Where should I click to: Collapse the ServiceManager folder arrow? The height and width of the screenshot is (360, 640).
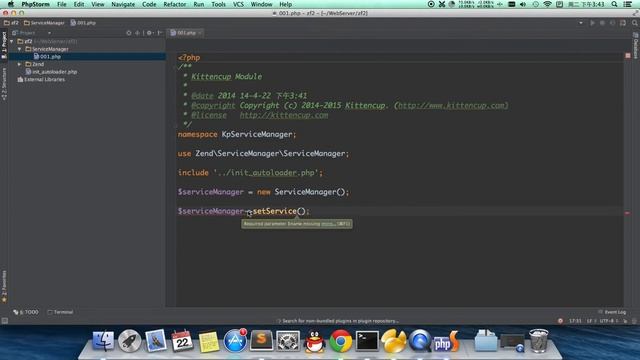coord(20,49)
